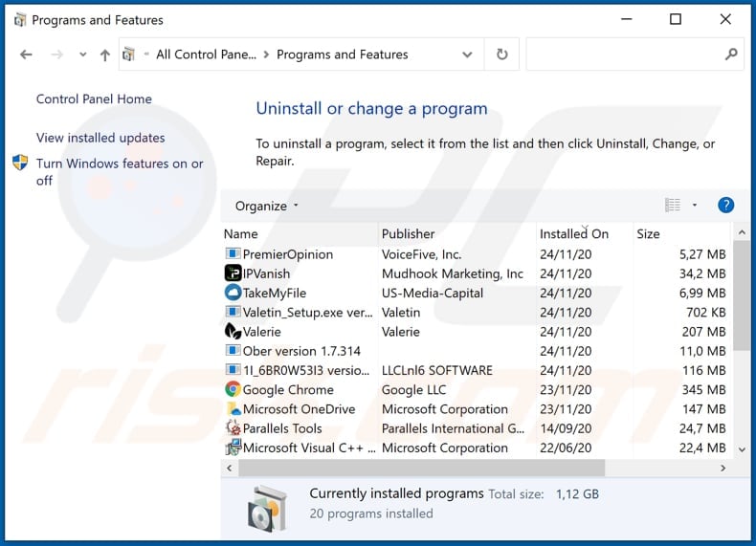This screenshot has height=546, width=756.
Task: Click the Programs and Features title bar icon
Action: tap(20, 20)
